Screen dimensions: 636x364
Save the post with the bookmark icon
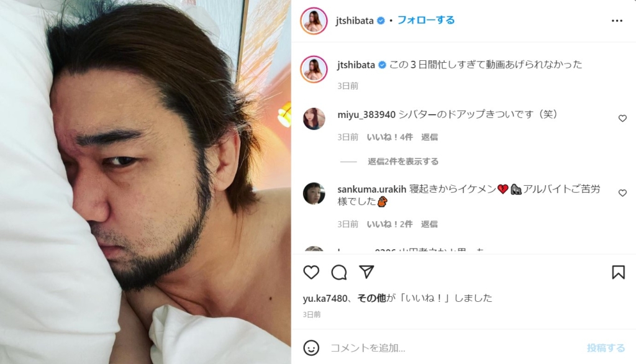[x=618, y=272]
